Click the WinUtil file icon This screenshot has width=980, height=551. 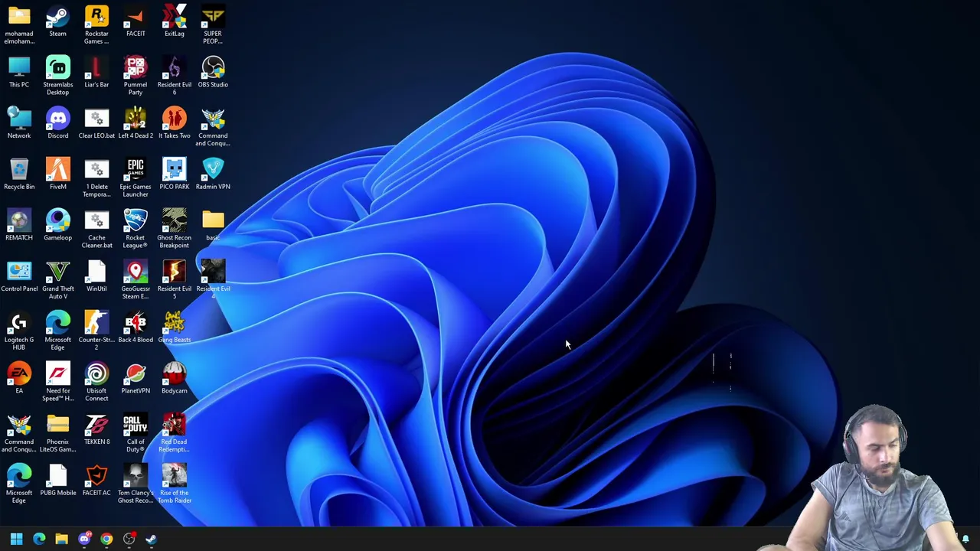96,277
